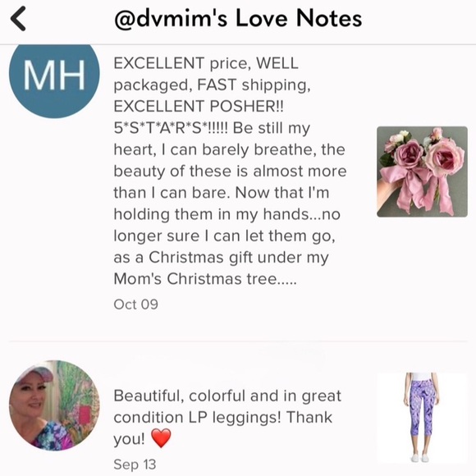Tap the 'Mom's Christmas tree.....' line
The image size is (476, 476).
(205, 279)
